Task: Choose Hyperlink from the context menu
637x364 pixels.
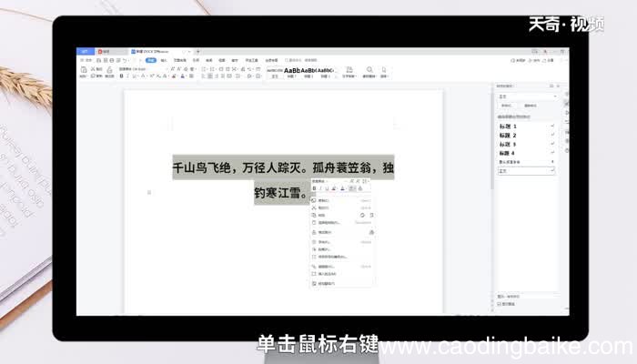Action: (x=341, y=267)
